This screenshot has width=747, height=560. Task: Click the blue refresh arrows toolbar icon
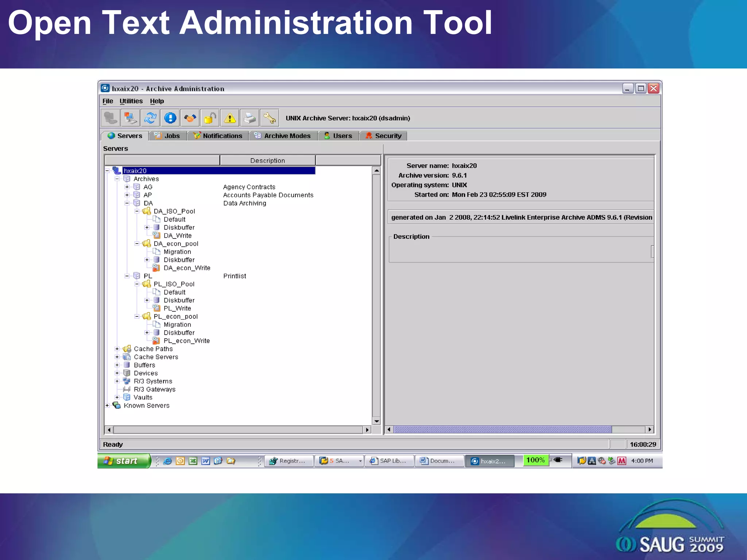click(x=150, y=118)
